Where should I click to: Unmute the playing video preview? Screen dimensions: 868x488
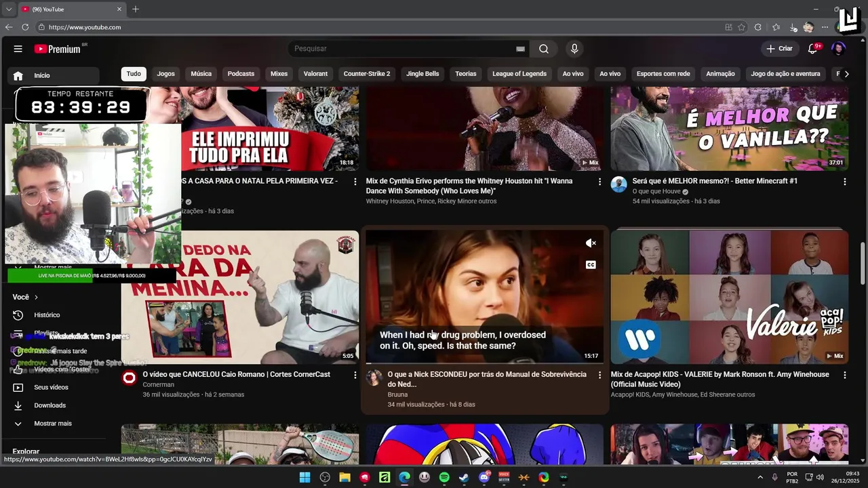point(591,243)
